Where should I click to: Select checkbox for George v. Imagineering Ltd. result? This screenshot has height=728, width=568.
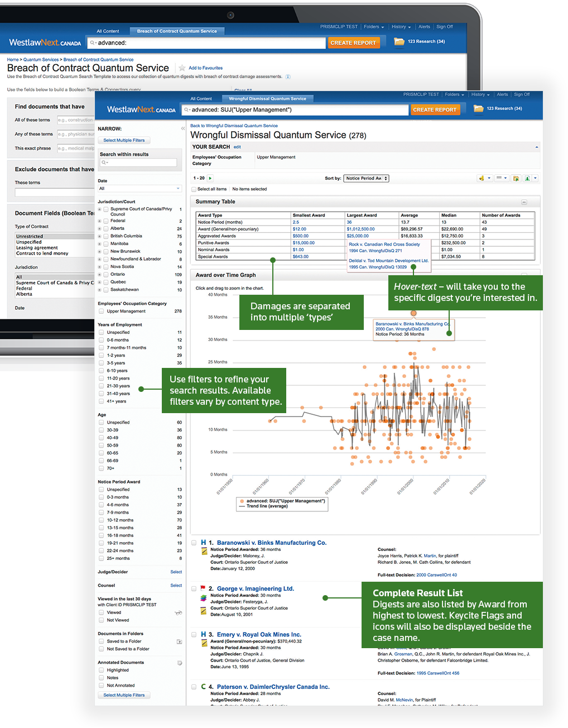pyautogui.click(x=194, y=588)
